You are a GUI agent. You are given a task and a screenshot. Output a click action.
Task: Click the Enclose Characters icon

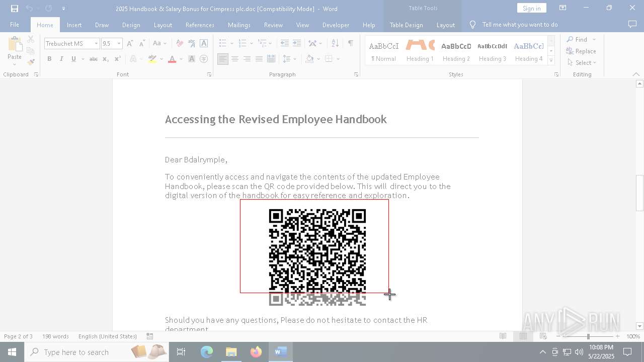point(204,59)
